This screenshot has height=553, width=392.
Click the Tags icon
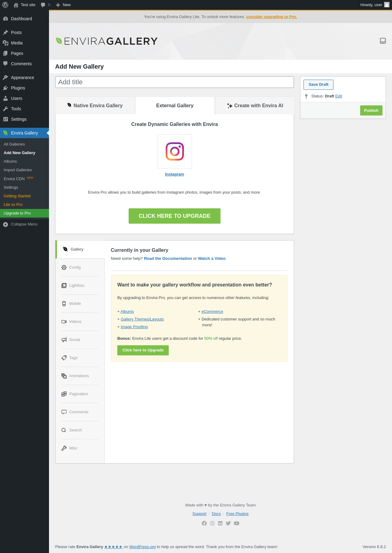[64, 358]
